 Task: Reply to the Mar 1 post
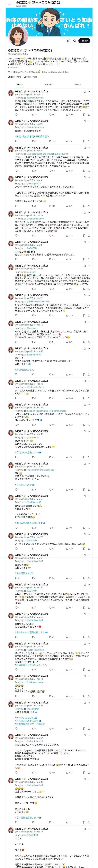click(x=16, y=259)
